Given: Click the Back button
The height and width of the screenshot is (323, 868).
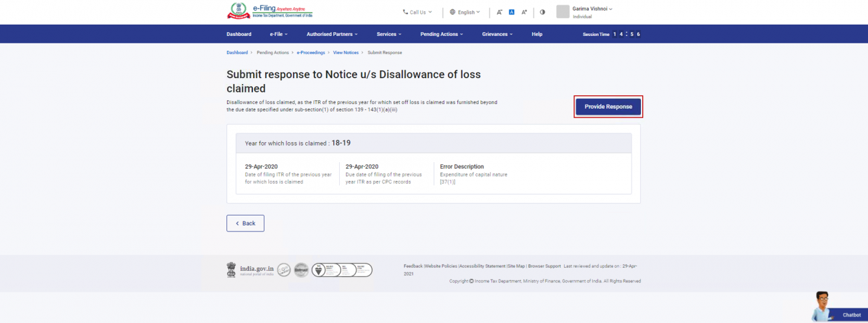Looking at the screenshot, I should pyautogui.click(x=245, y=223).
